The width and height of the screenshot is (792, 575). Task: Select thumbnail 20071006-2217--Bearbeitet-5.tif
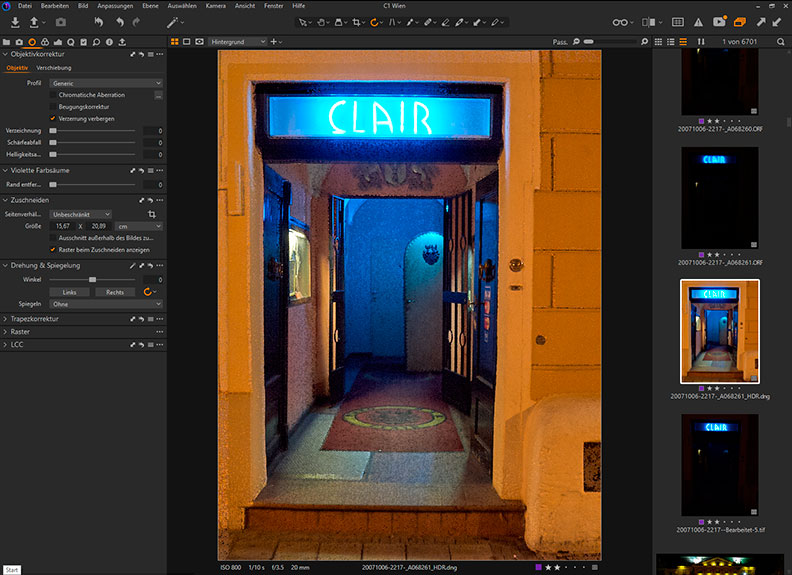[x=720, y=465]
